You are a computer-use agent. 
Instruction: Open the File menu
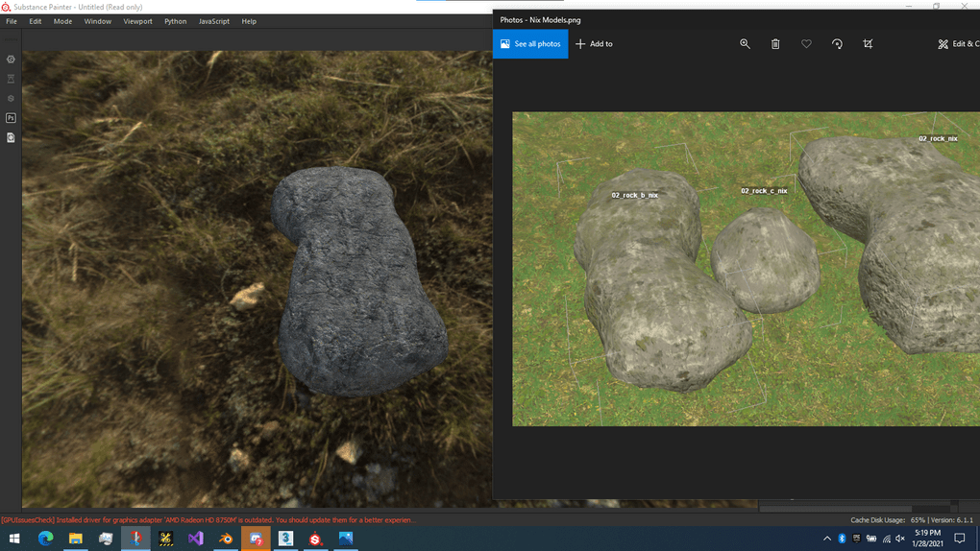pyautogui.click(x=12, y=21)
